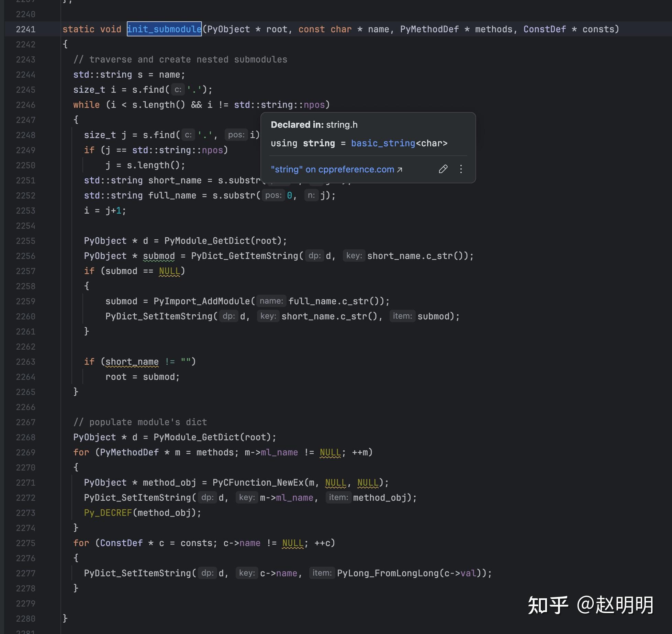
Task: Click the basic_string type link in the popup
Action: (383, 143)
